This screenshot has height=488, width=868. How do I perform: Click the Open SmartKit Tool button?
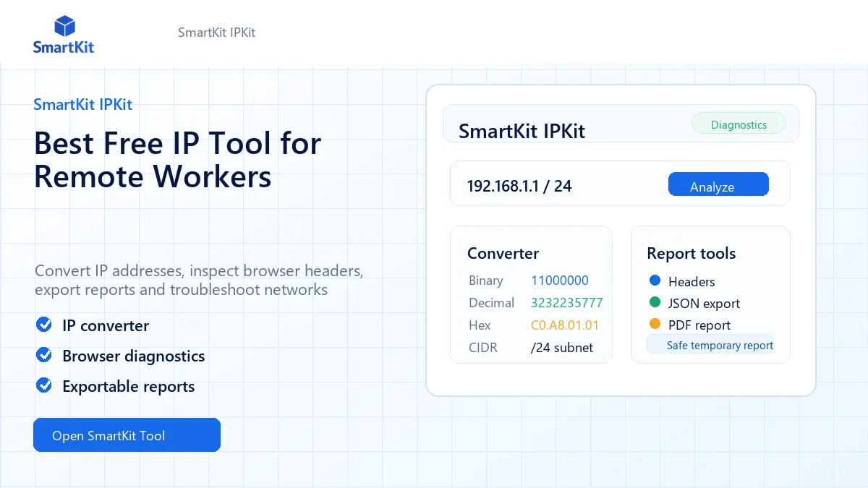(x=127, y=435)
